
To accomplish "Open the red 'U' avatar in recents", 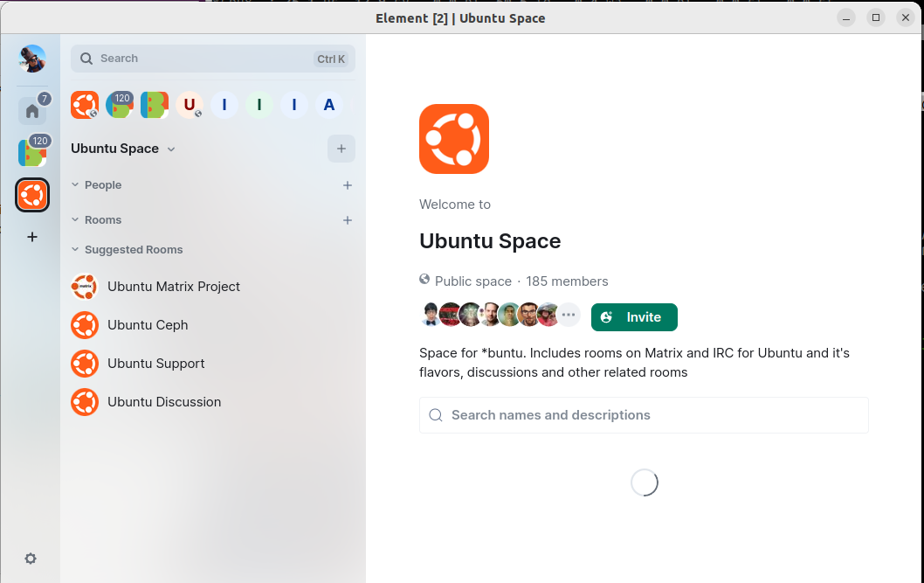I will (189, 105).
